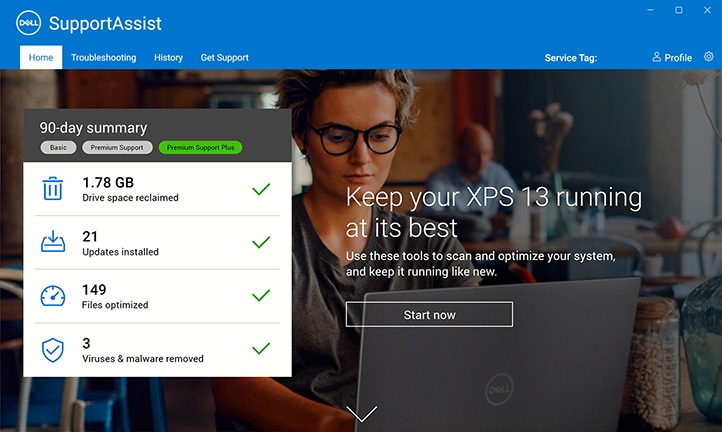Open the Troubleshooting tab
The width and height of the screenshot is (722, 432).
coord(104,58)
